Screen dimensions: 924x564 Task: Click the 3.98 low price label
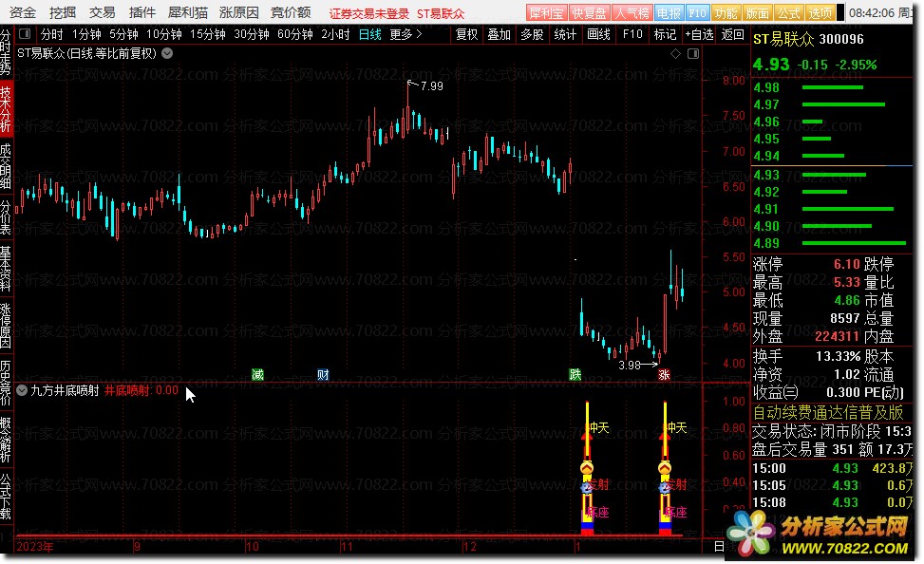pos(630,365)
